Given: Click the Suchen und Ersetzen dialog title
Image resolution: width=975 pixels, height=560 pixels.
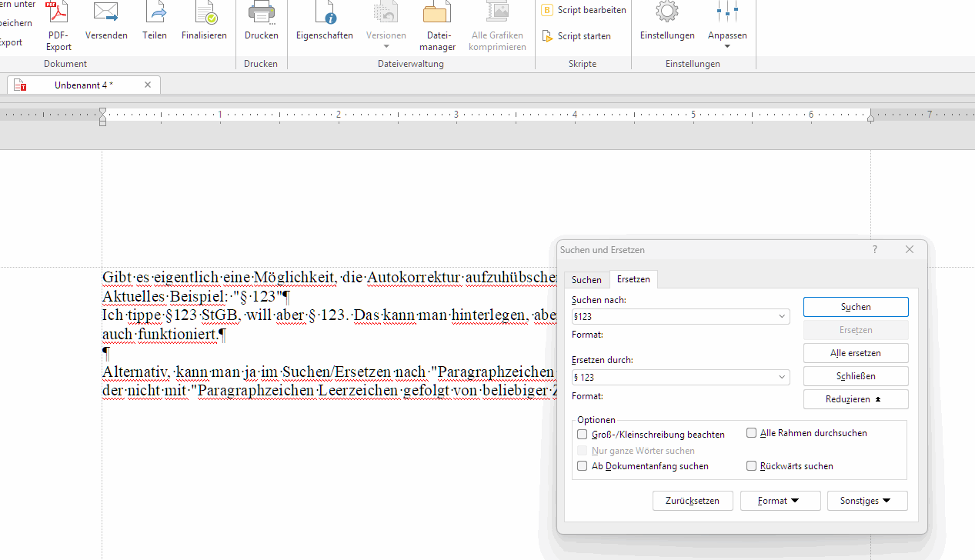Looking at the screenshot, I should 603,250.
